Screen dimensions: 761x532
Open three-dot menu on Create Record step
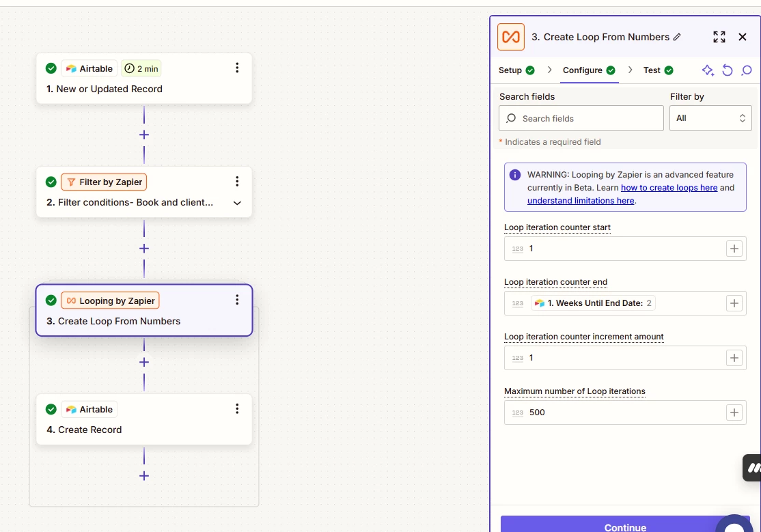(237, 408)
